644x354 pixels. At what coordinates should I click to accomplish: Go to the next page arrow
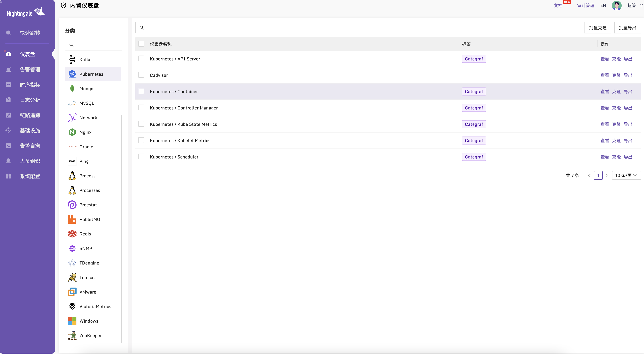(x=607, y=175)
